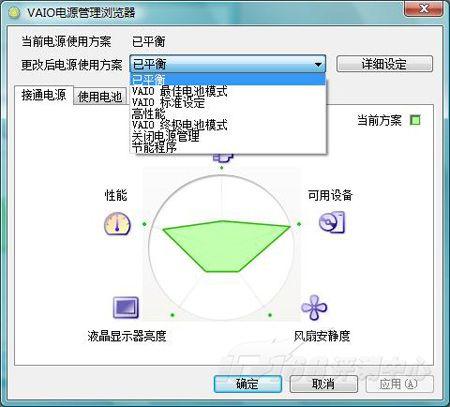Click the partially hidden CPU icon above chart

(x=223, y=158)
